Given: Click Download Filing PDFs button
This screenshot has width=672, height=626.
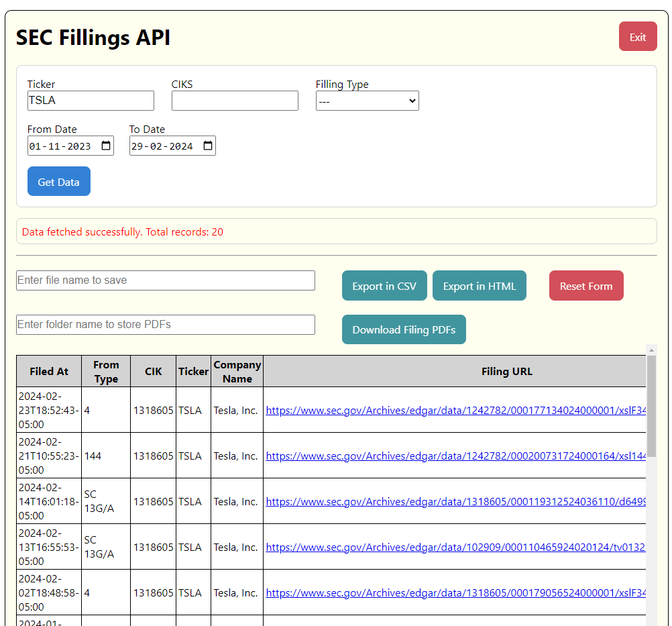Looking at the screenshot, I should tap(404, 329).
